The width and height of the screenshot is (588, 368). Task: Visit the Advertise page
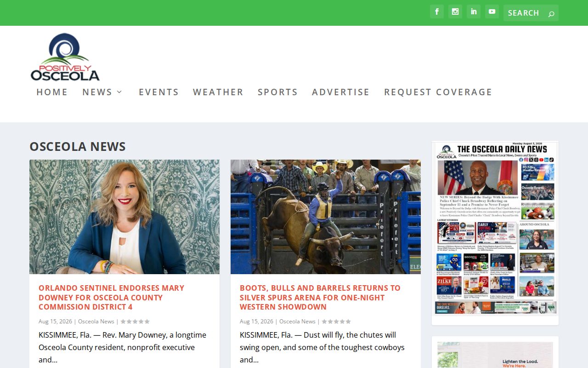tap(341, 92)
